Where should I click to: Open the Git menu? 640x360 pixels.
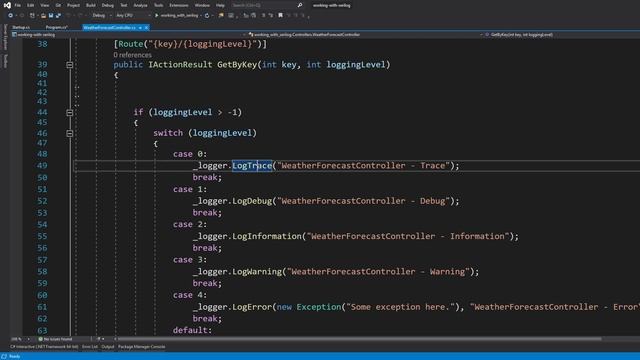(x=58, y=5)
